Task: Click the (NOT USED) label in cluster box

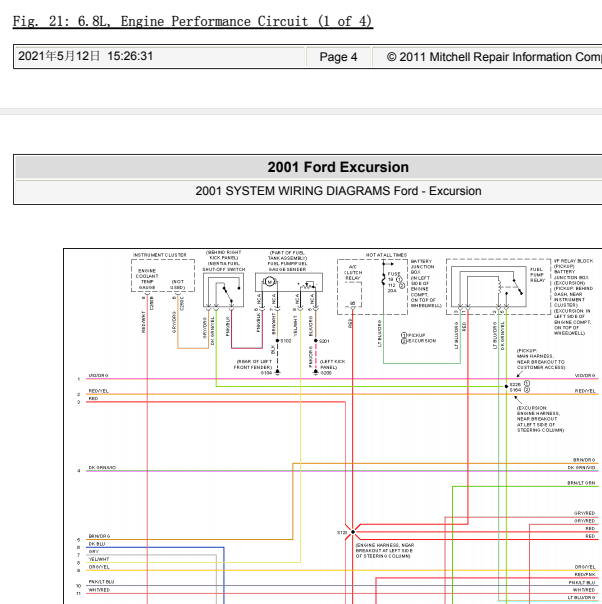Action: (178, 285)
